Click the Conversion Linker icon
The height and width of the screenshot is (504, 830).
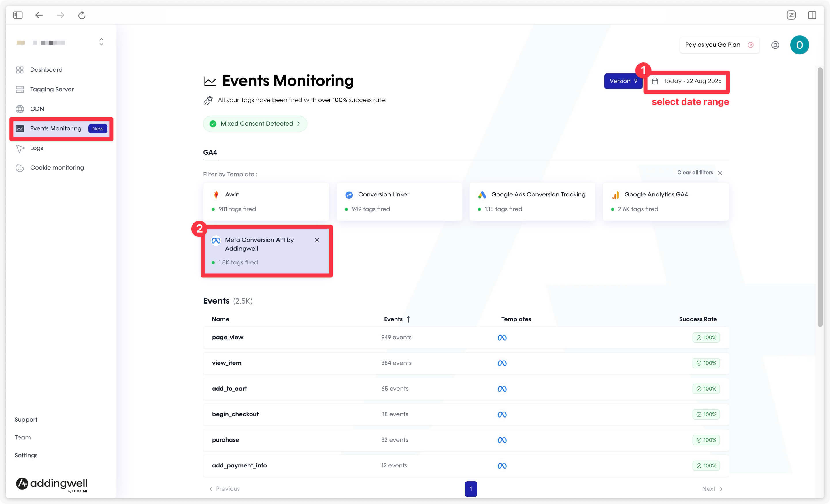(349, 195)
